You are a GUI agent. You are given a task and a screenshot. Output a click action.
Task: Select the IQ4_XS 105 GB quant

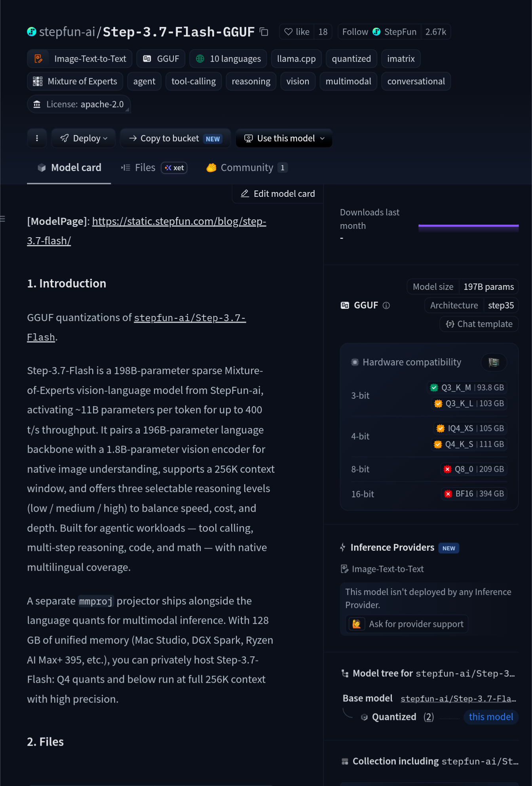pos(470,428)
